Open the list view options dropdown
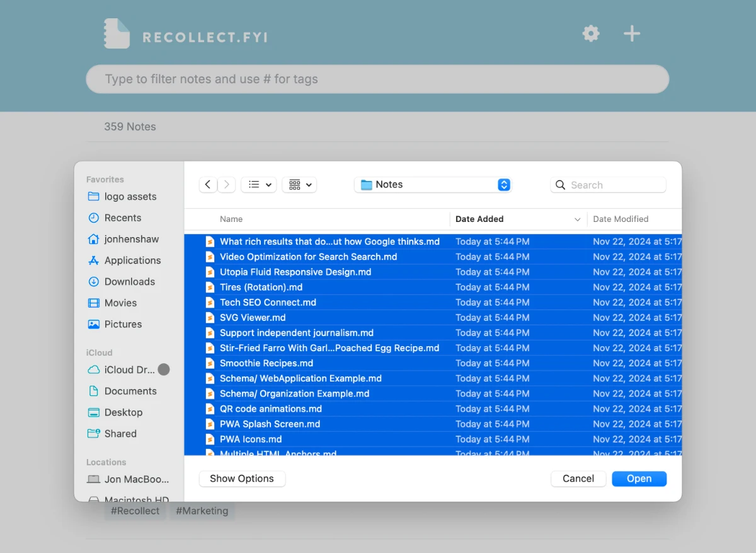 pos(258,184)
